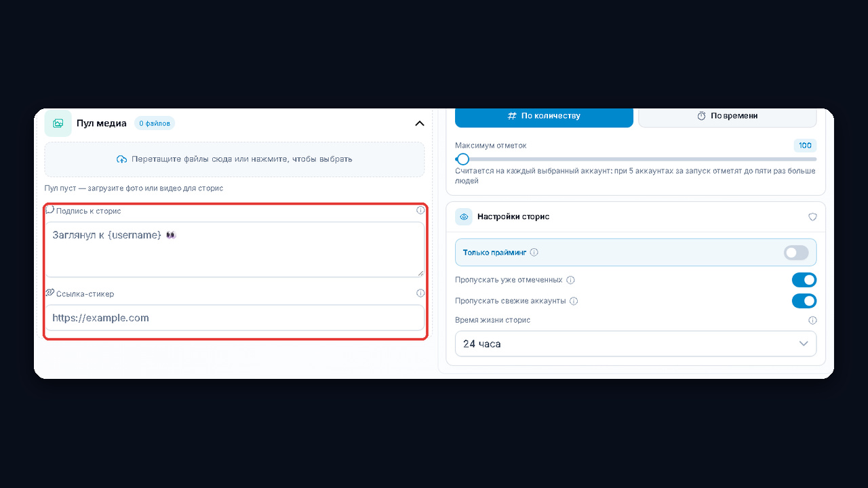Open the 24 часа story lifetime dropdown
868x488 pixels.
click(635, 344)
